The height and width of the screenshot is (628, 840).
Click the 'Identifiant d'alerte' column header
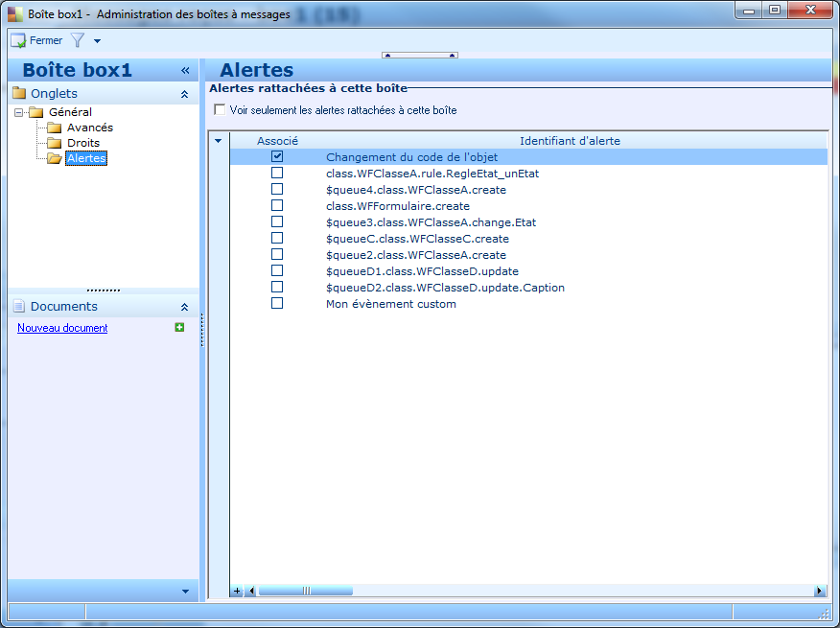tap(569, 141)
